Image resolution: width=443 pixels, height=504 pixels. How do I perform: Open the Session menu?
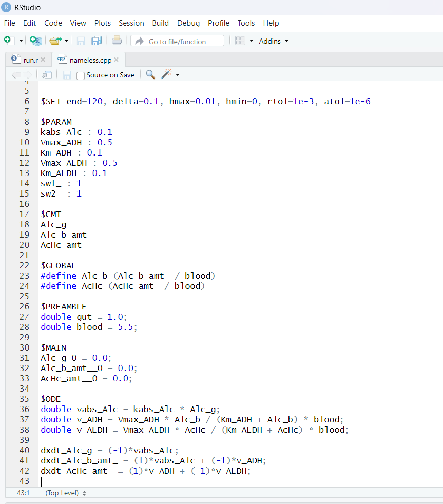tap(131, 23)
